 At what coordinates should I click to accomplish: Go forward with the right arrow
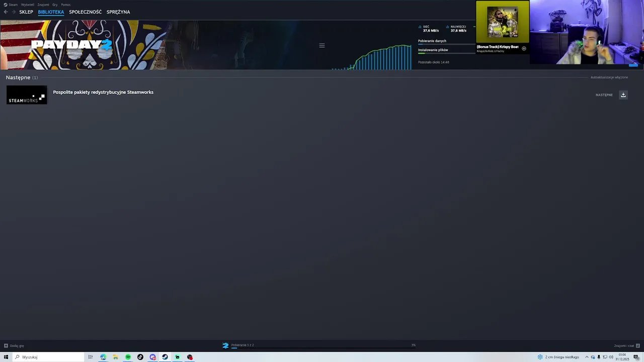(14, 12)
